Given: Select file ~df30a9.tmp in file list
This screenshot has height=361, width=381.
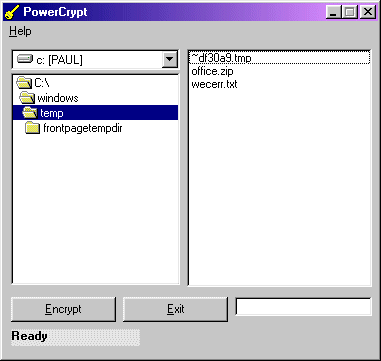Looking at the screenshot, I should pos(280,58).
